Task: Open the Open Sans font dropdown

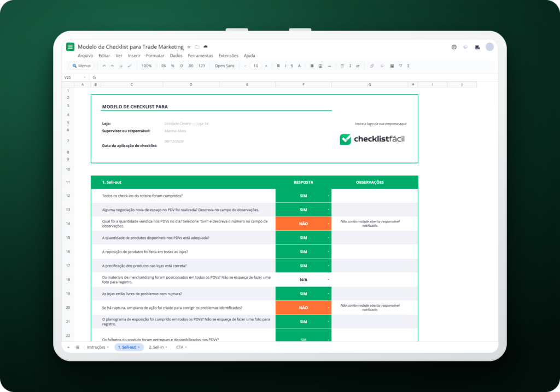Action: [225, 66]
